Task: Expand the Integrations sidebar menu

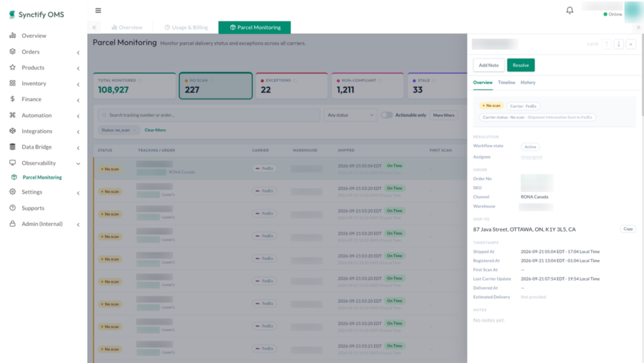Action: 78,132
